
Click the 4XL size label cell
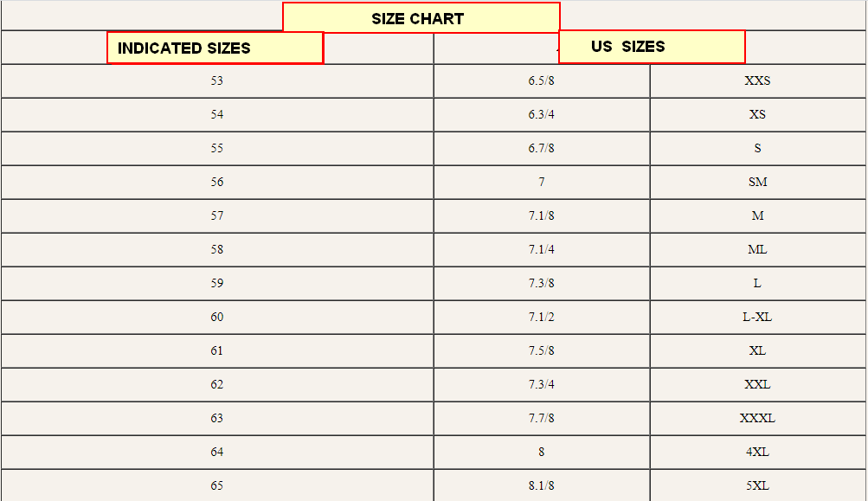(x=757, y=453)
